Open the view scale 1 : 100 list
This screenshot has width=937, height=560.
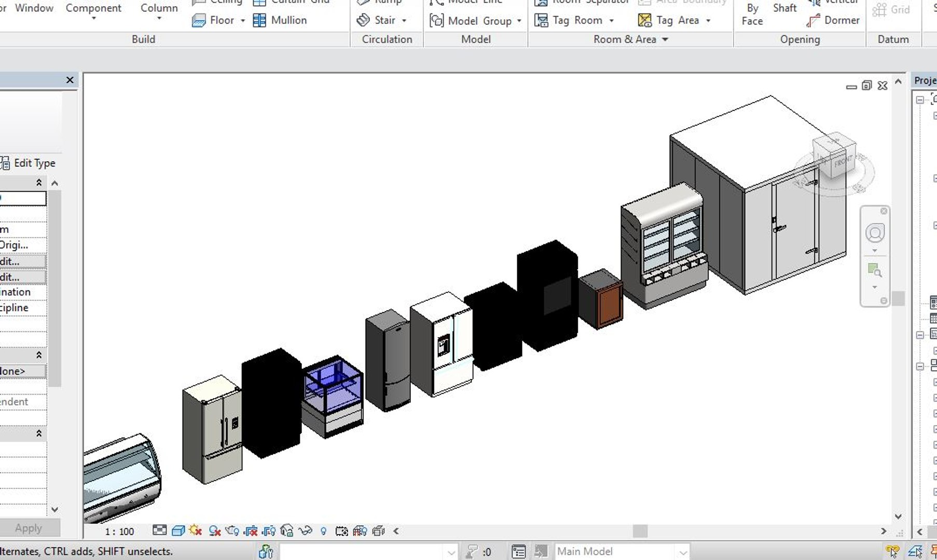(x=119, y=531)
